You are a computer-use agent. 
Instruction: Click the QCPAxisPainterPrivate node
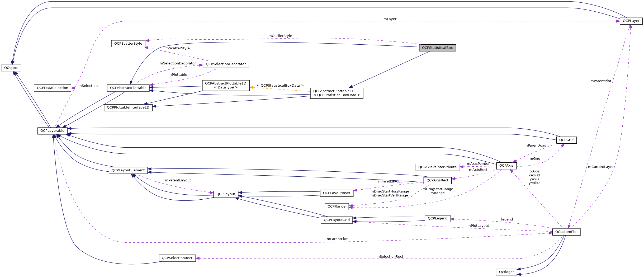coord(437,167)
